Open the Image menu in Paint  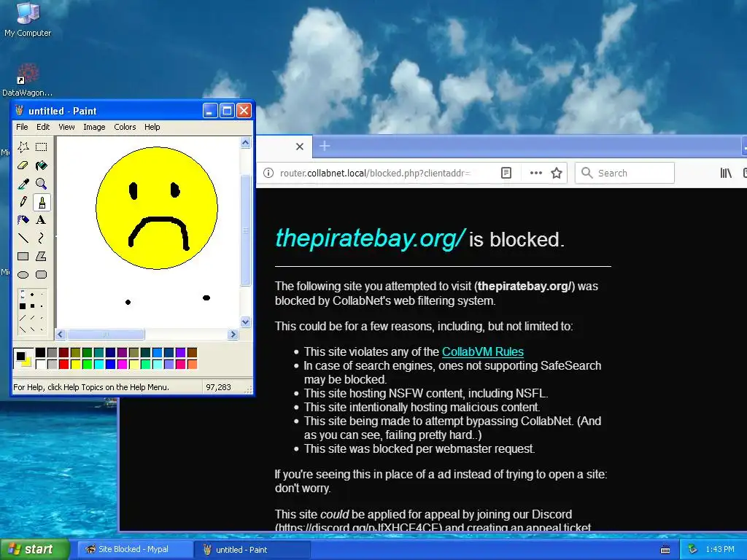[x=94, y=127]
